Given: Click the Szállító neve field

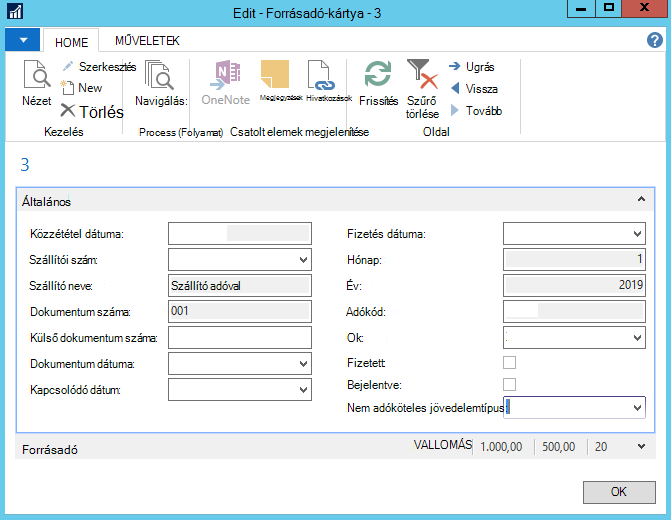Looking at the screenshot, I should tap(240, 285).
